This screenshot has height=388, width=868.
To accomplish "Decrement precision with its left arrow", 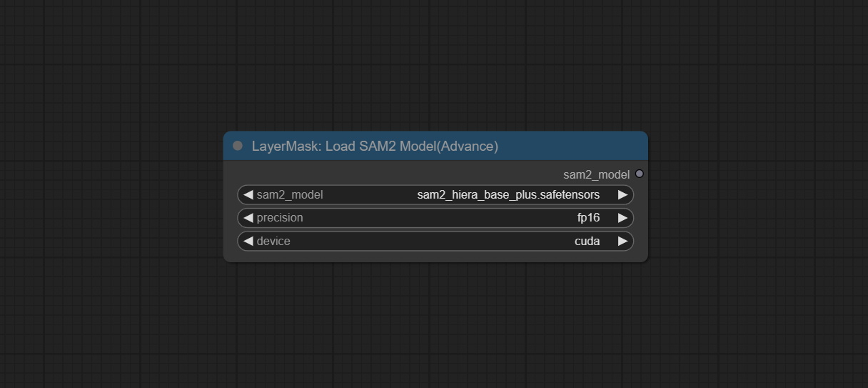I will coord(248,218).
